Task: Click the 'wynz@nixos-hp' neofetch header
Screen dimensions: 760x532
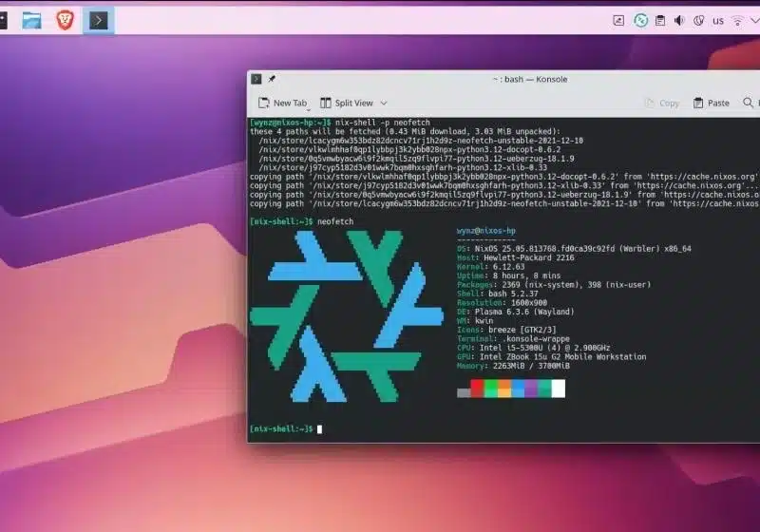Action: pos(486,231)
